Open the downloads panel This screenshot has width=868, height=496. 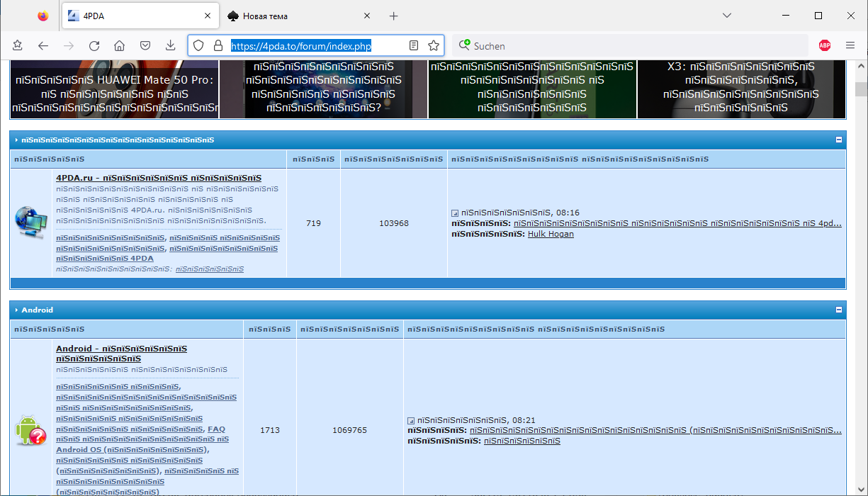pos(170,45)
